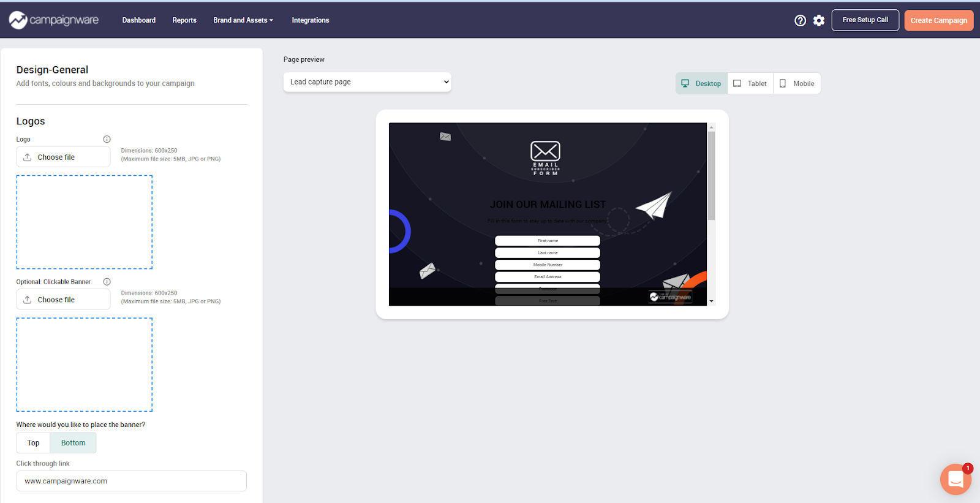Click the First name field in preview
This screenshot has width=980, height=503.
[x=548, y=241]
